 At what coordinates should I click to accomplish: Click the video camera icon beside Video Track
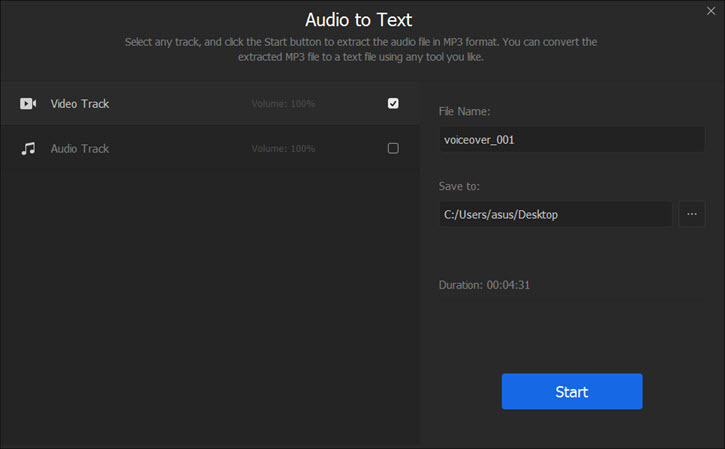click(28, 104)
